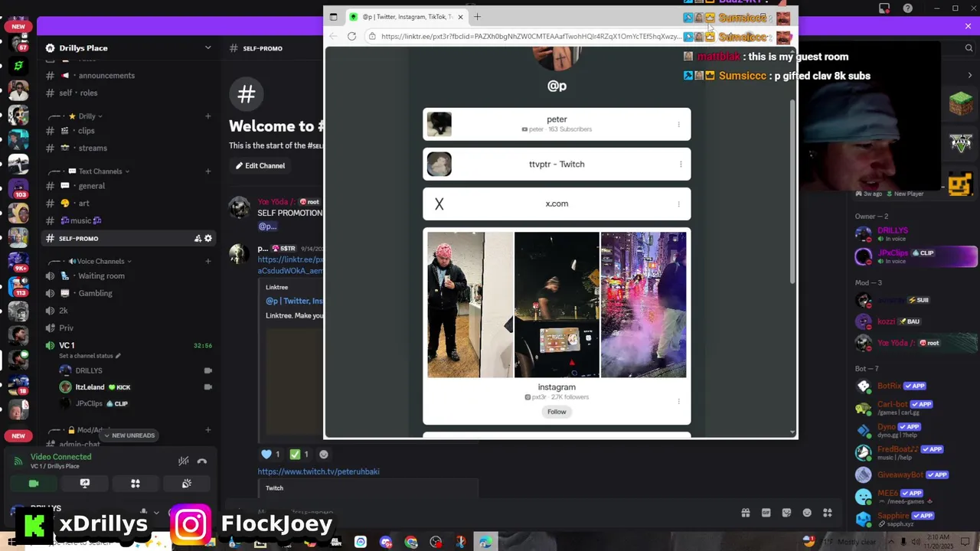Select the @p Linktree browser tab
980x551 pixels.
(x=406, y=16)
